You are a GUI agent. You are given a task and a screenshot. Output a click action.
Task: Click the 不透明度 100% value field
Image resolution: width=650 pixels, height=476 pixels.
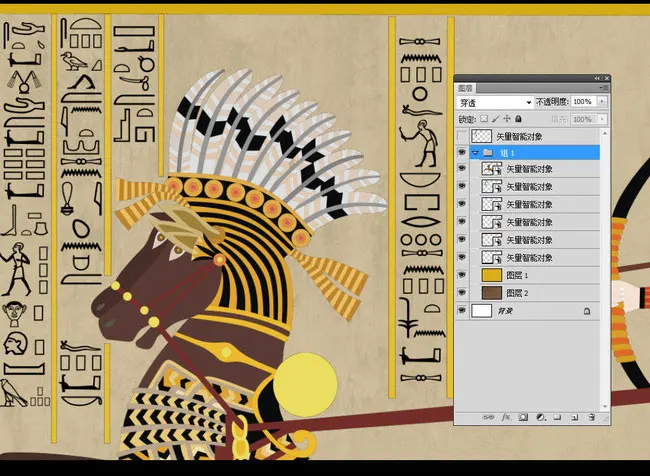583,102
